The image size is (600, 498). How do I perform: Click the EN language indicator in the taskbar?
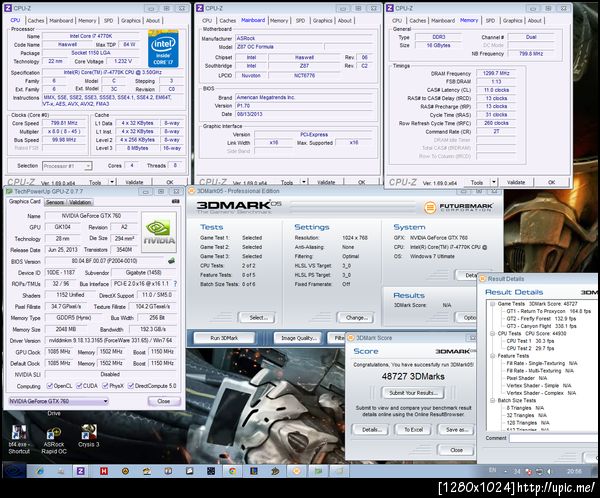pyautogui.click(x=493, y=470)
